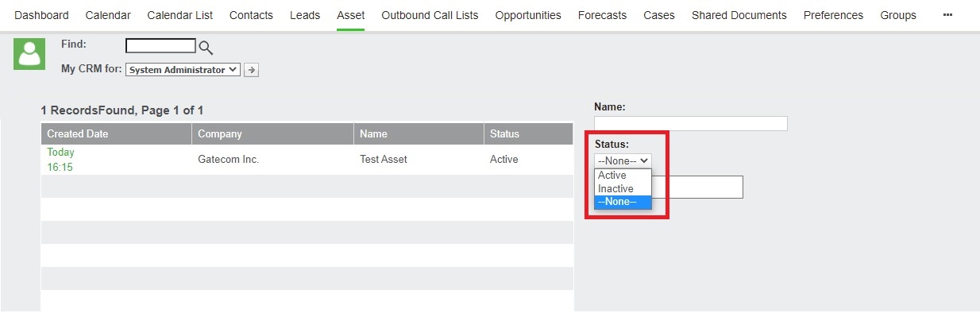Click the Test Asset name cell
This screenshot has height=313, width=980.
pyautogui.click(x=384, y=160)
